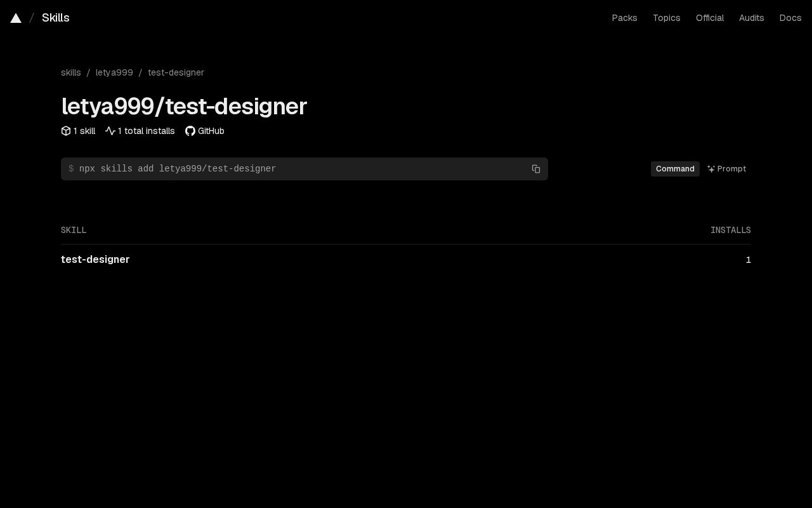812x508 pixels.
Task: Click the test-designer breadcrumb
Action: pos(176,72)
